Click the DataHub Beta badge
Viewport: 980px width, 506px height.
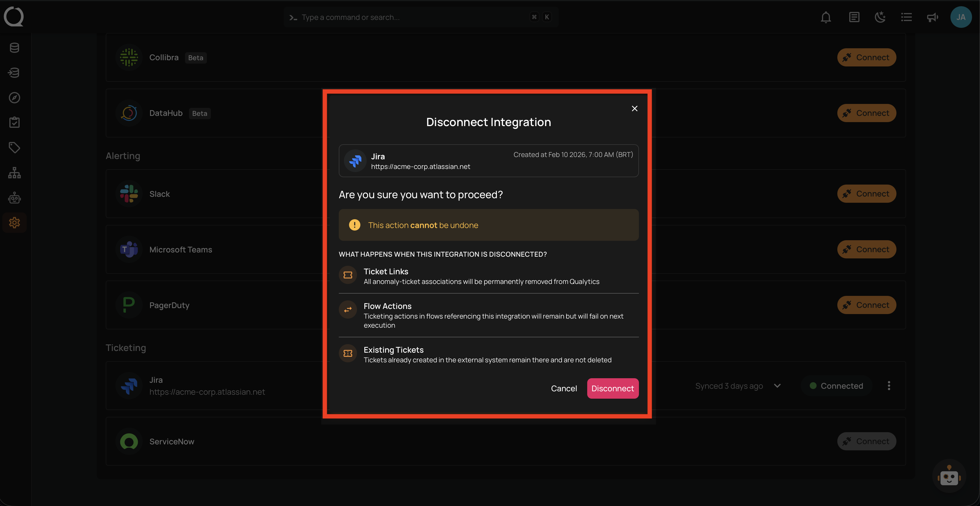[x=200, y=113]
